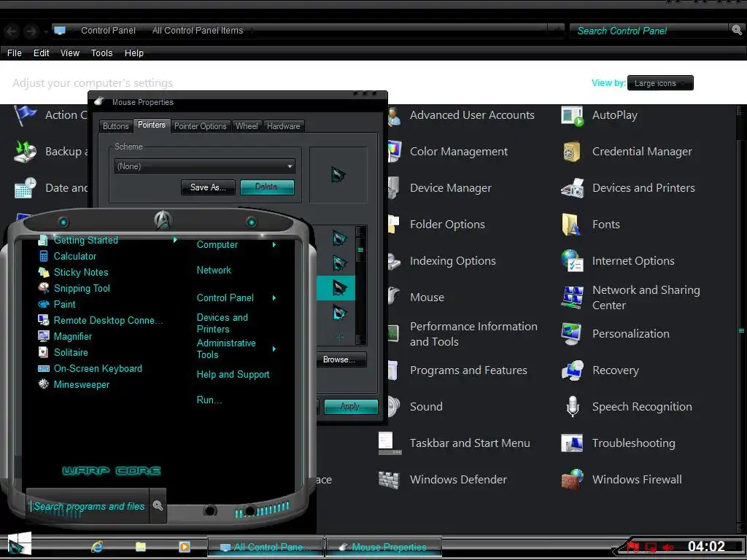This screenshot has height=560, width=747.
Task: Open the View by Large icons dropdown
Action: (x=660, y=83)
